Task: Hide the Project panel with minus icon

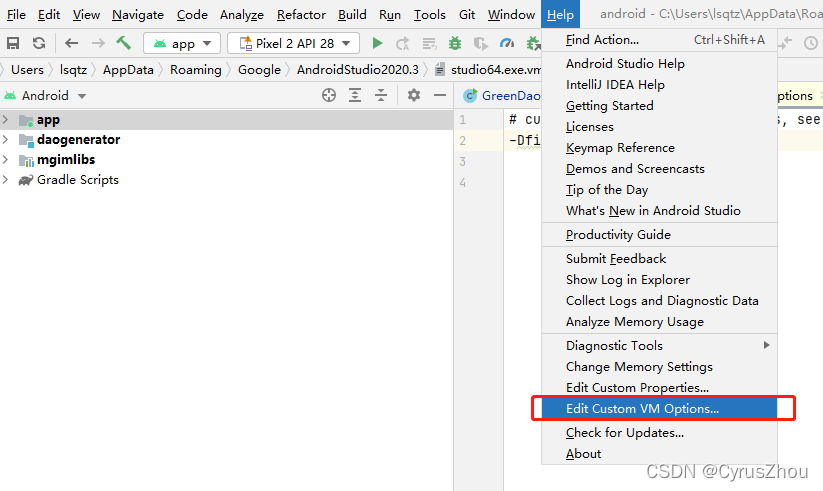Action: 440,95
